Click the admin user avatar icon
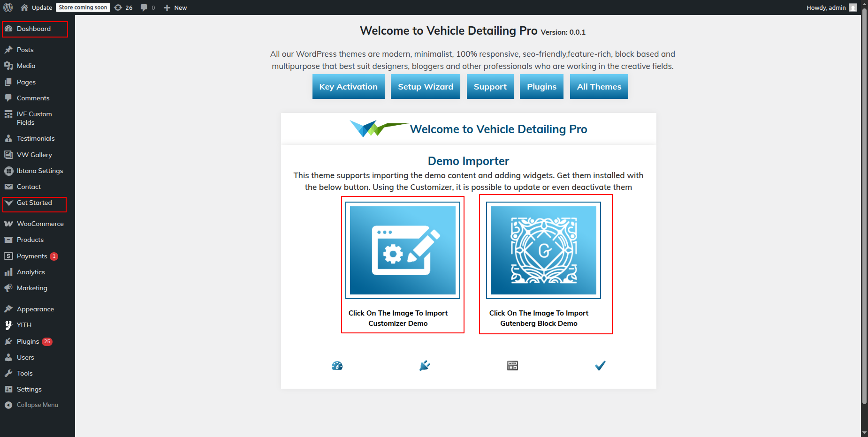Image resolution: width=868 pixels, height=437 pixels. 853,8
